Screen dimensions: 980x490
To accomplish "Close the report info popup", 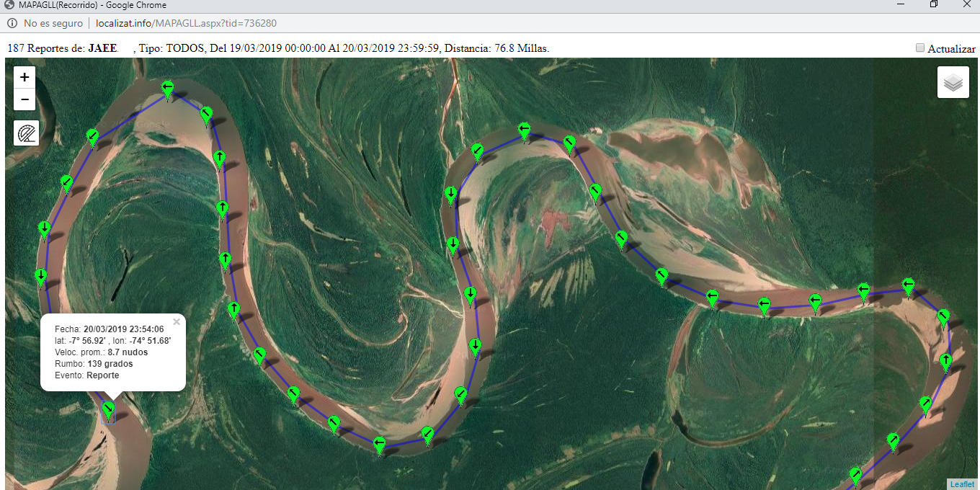I will (x=177, y=322).
